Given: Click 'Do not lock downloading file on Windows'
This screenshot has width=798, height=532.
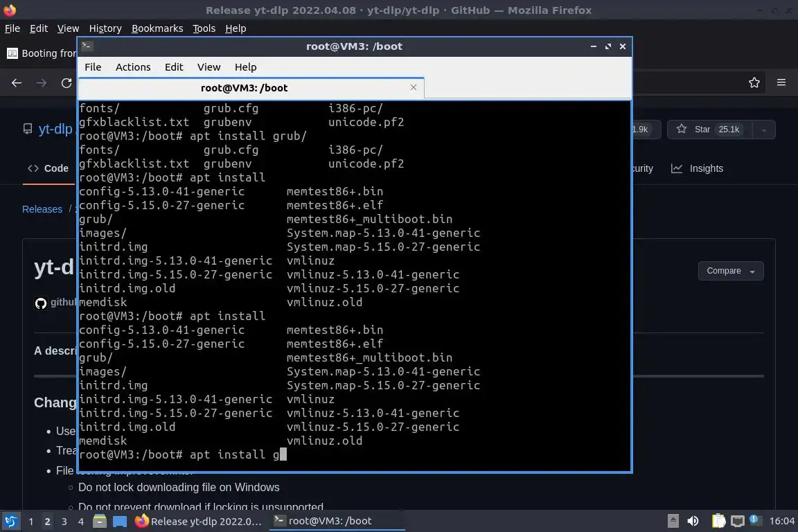Looking at the screenshot, I should 179,487.
